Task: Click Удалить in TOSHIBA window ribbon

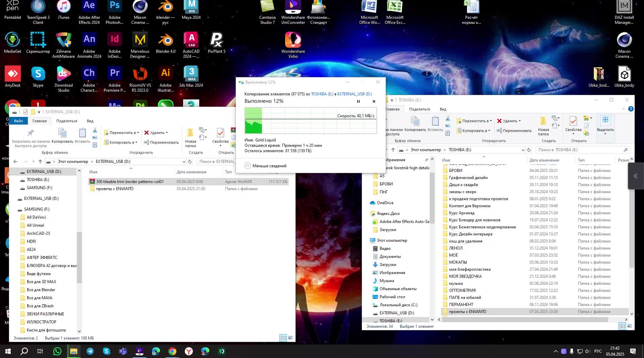Action: 509,121
